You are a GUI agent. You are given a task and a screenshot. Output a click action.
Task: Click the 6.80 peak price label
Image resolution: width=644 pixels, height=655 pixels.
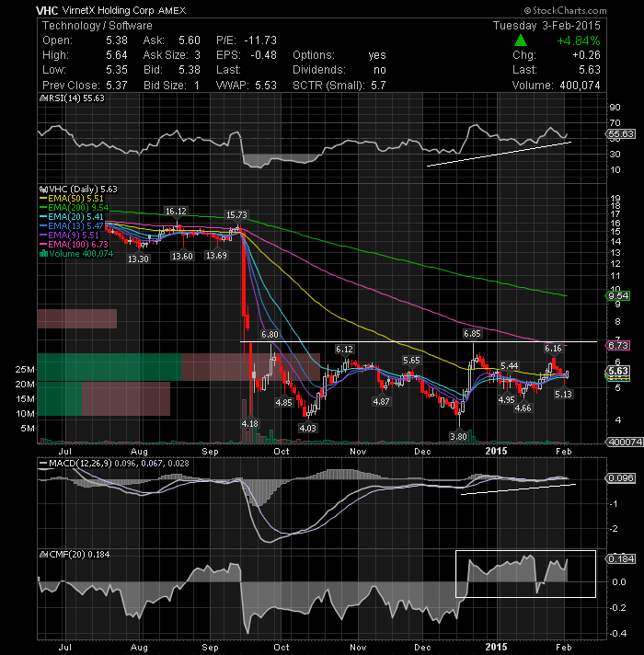[x=270, y=335]
